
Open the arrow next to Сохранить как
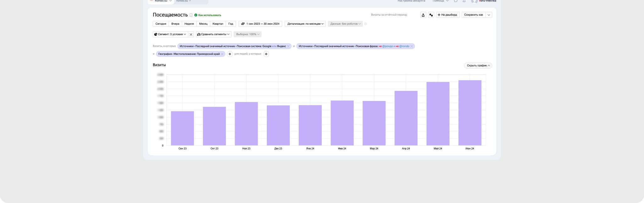(x=489, y=15)
